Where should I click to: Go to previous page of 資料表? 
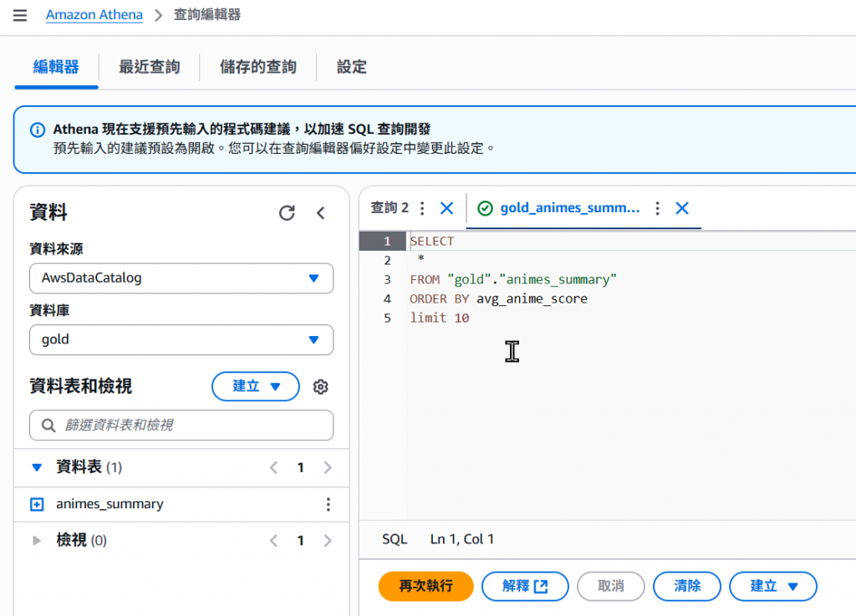[274, 467]
